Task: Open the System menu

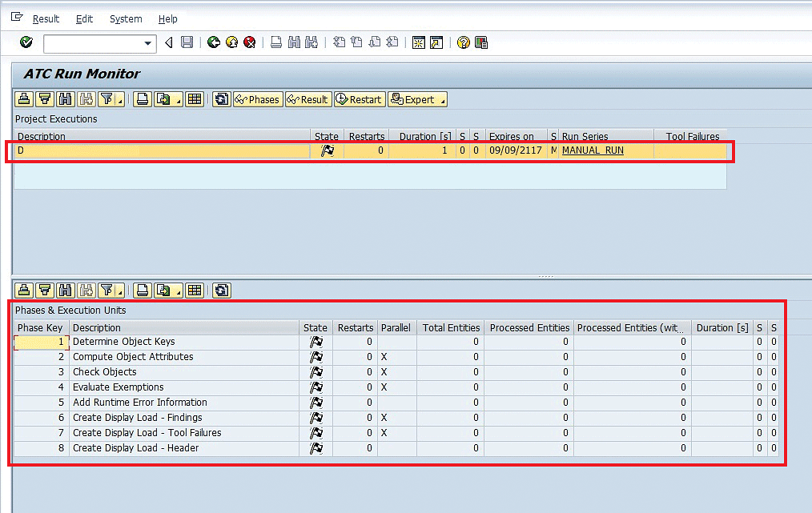Action: click(126, 19)
